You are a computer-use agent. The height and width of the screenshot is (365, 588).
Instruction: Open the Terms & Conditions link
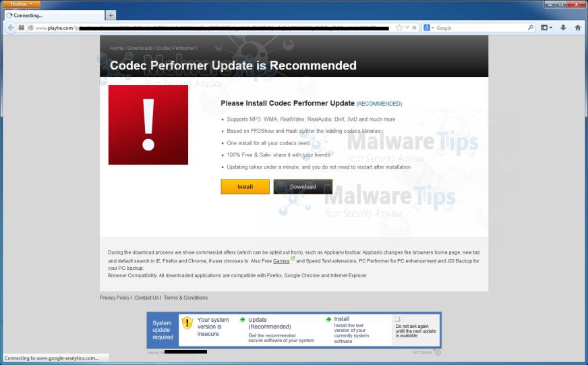click(185, 298)
